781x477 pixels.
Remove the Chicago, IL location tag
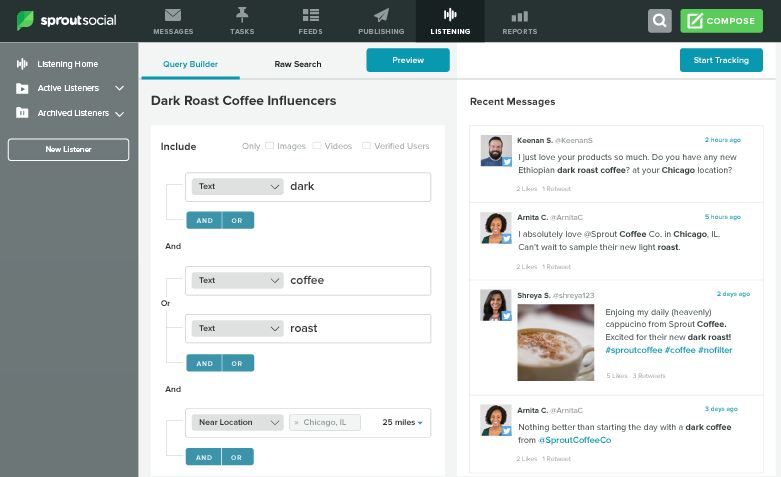pyautogui.click(x=296, y=423)
